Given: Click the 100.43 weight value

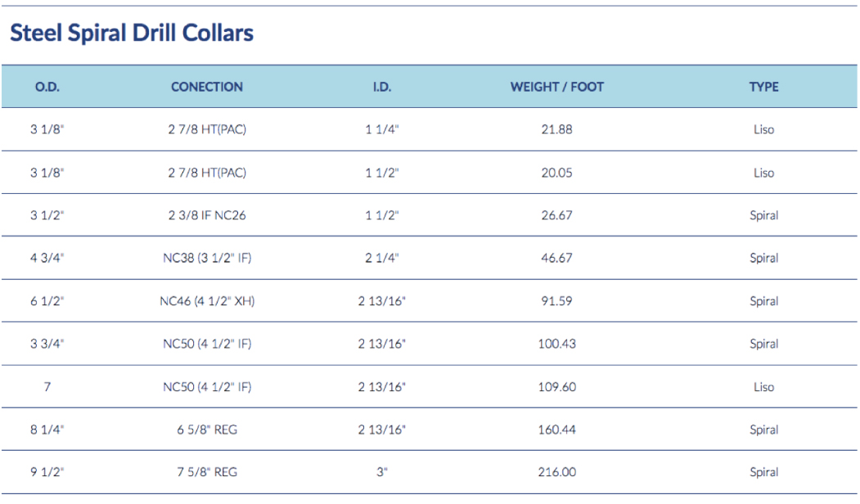Looking at the screenshot, I should click(x=556, y=344).
